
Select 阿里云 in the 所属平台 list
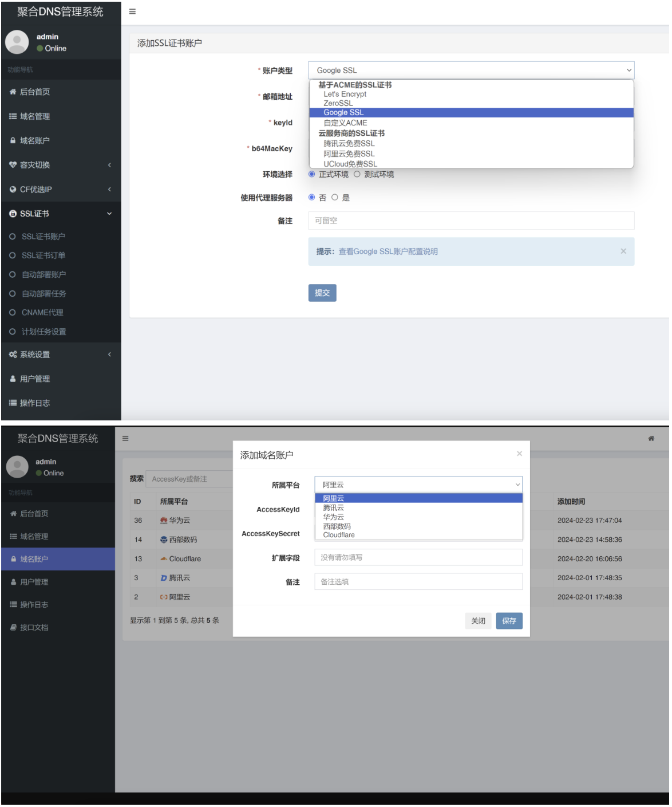point(418,499)
